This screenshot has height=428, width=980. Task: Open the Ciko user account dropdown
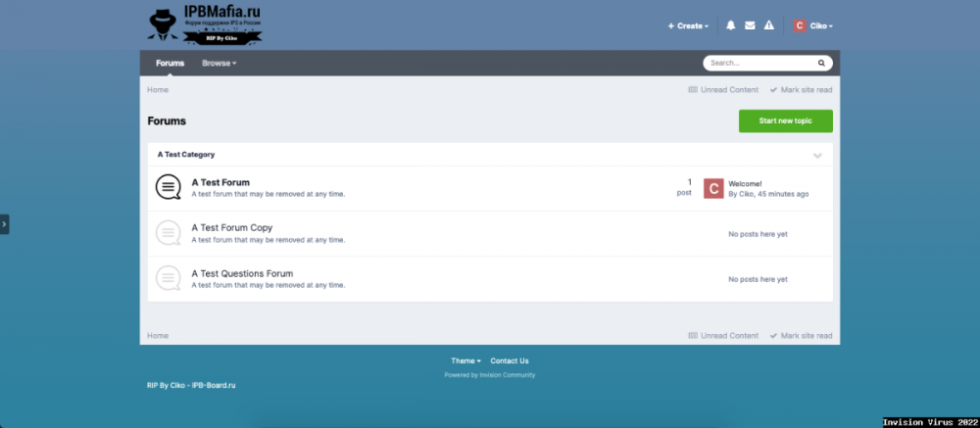[x=813, y=26]
